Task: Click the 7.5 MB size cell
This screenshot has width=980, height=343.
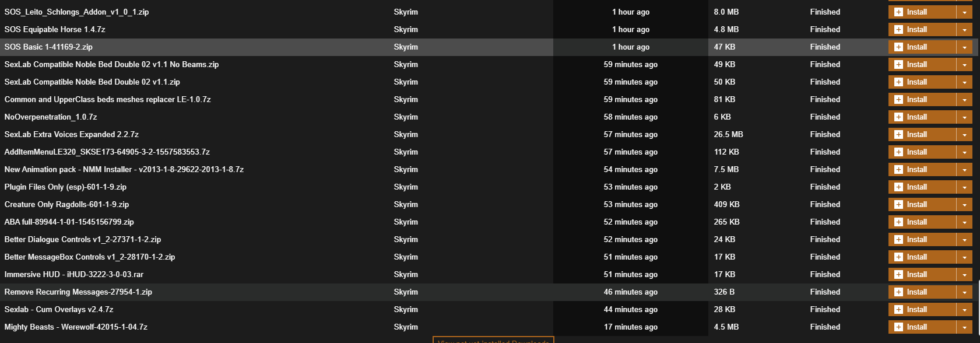Action: pyautogui.click(x=726, y=169)
